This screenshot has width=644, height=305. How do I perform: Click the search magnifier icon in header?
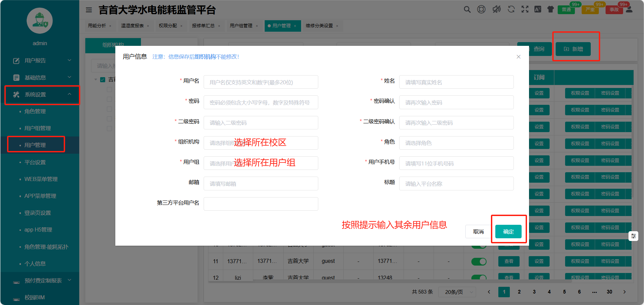point(467,9)
